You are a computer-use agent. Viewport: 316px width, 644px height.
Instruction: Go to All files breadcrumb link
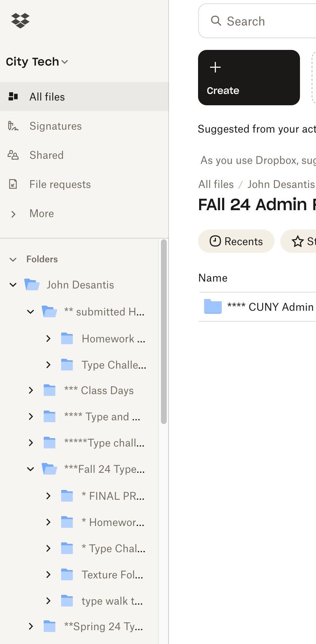(x=216, y=184)
